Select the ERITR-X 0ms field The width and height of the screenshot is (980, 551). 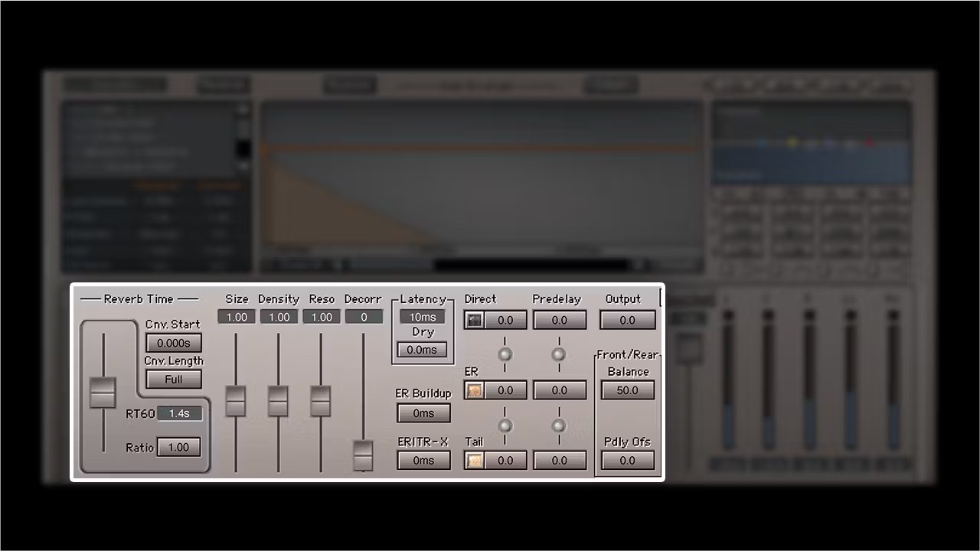[x=423, y=461]
